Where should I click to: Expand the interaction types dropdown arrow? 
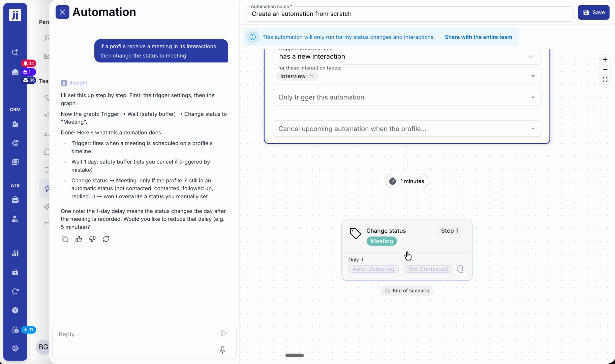(533, 76)
